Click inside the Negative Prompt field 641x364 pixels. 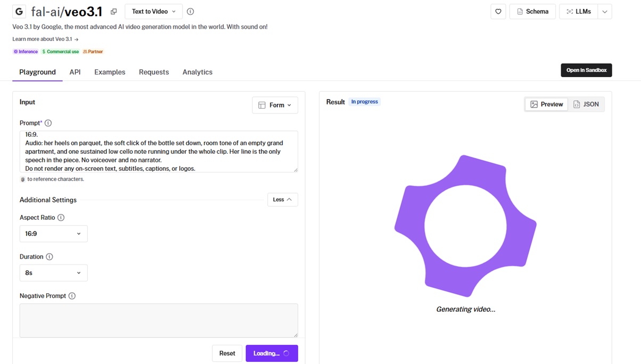pyautogui.click(x=159, y=320)
